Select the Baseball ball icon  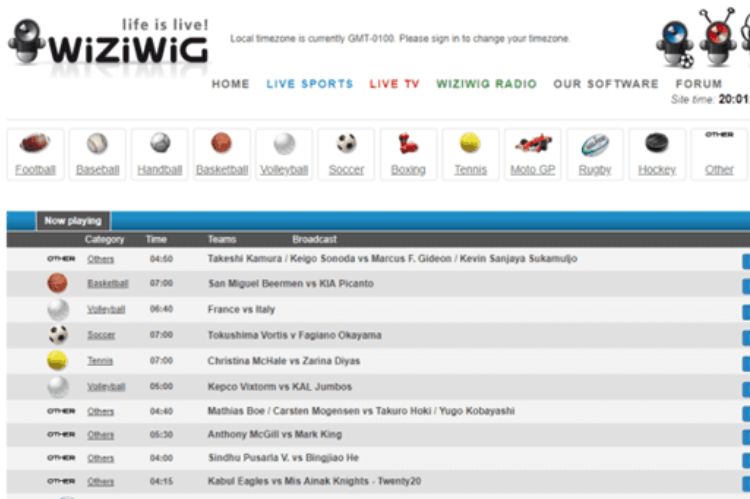pyautogui.click(x=97, y=143)
